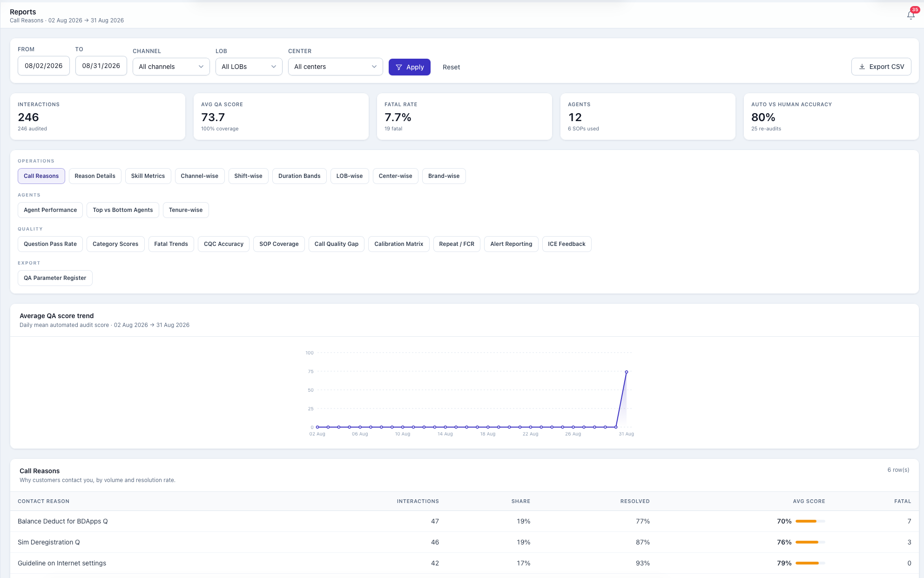Open the Question Pass Rate report
This screenshot has height=578, width=924.
[x=50, y=244]
